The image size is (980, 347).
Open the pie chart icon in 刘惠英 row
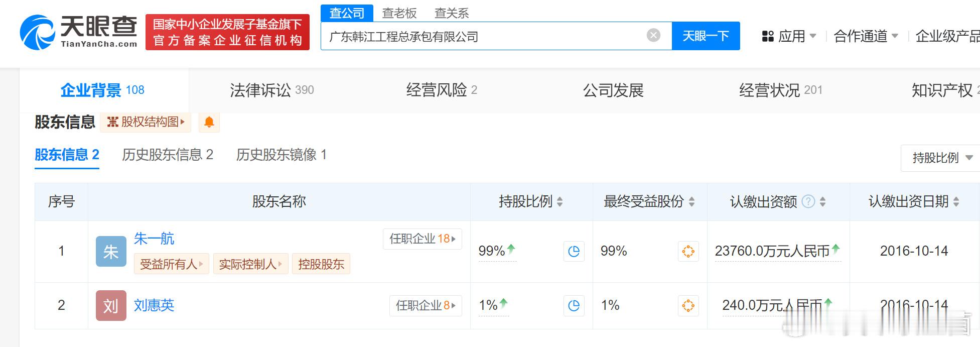point(574,305)
